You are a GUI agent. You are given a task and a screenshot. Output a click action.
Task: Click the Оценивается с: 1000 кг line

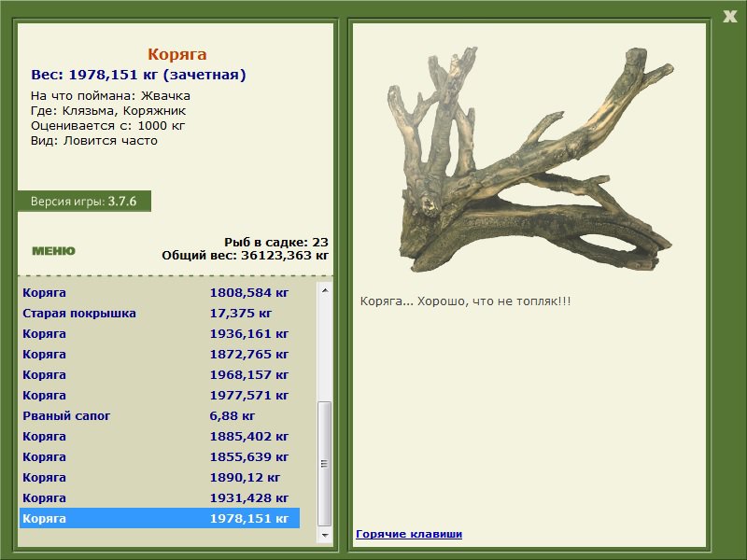click(x=107, y=126)
